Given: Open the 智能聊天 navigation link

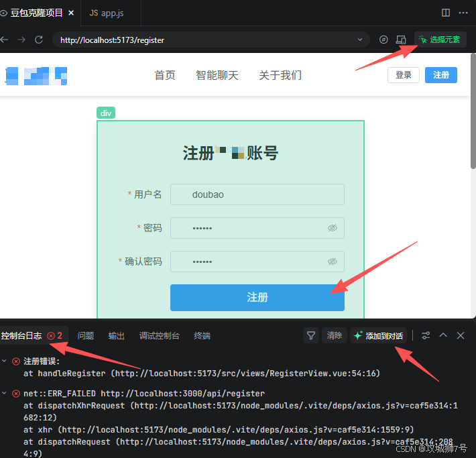Looking at the screenshot, I should 217,75.
